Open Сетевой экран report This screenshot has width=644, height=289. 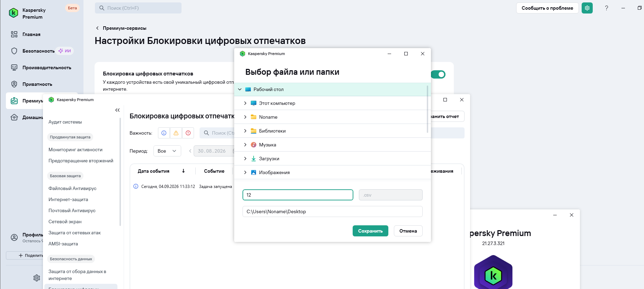(x=65, y=222)
